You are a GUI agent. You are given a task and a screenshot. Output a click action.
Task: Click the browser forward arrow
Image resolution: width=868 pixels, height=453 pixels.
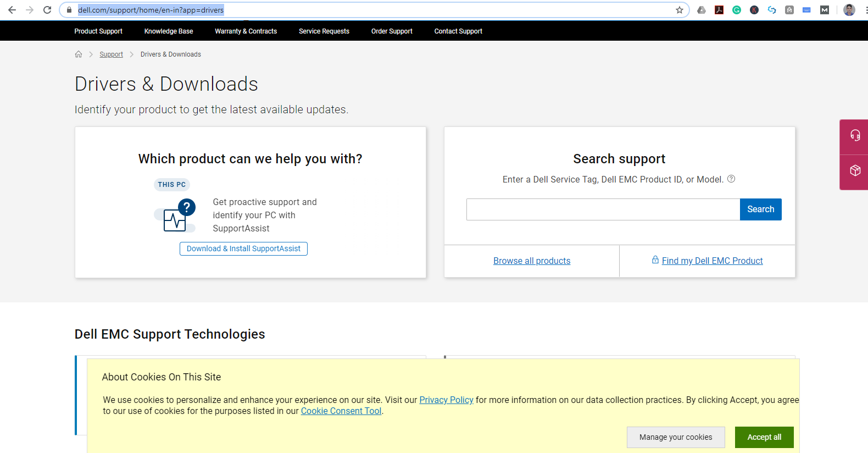point(30,10)
